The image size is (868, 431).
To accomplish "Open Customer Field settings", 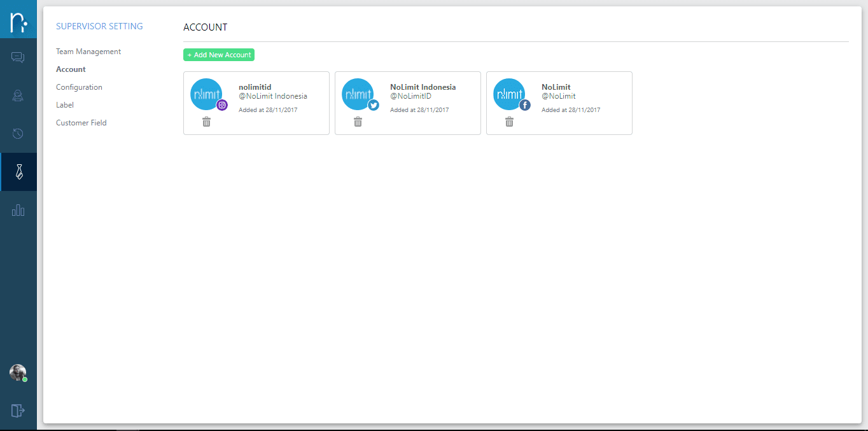I will [x=81, y=123].
